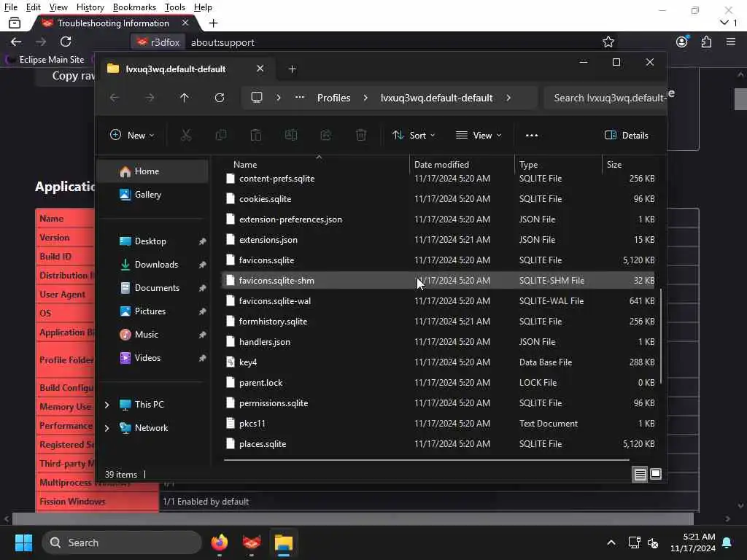
Task: Select the Troubleshooting Information browser tab
Action: coord(113,23)
